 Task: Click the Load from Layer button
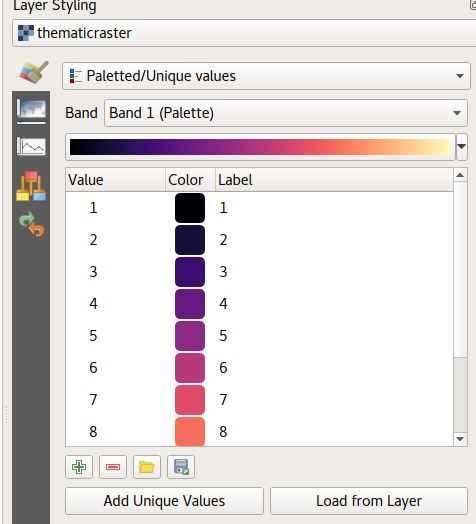[x=369, y=501]
